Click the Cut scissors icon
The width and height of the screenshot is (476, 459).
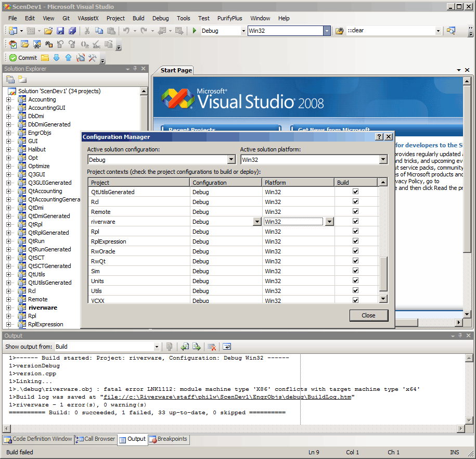click(87, 31)
